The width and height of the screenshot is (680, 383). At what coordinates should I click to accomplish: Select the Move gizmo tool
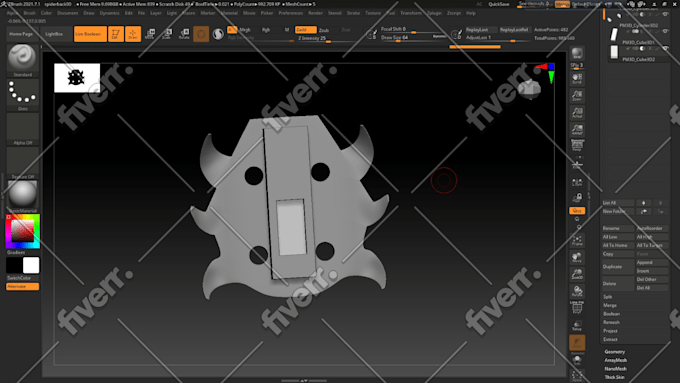click(x=150, y=34)
